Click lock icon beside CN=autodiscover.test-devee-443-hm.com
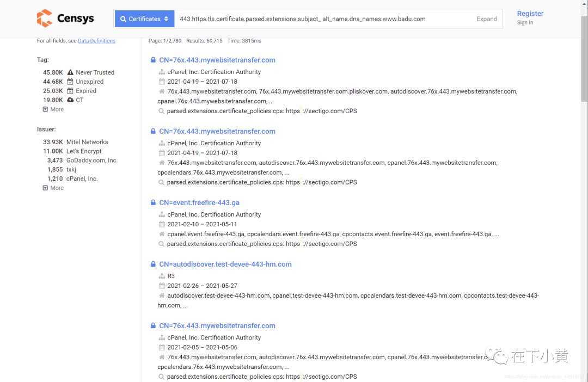The width and height of the screenshot is (588, 382). pyautogui.click(x=153, y=264)
